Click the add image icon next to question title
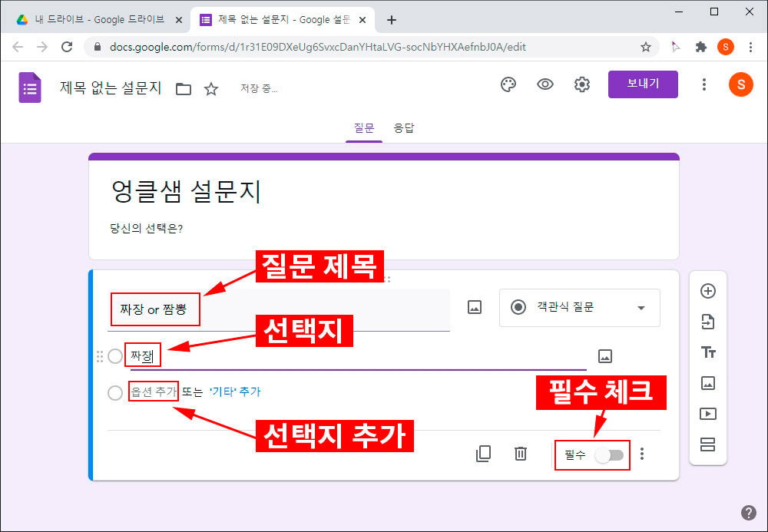 (x=474, y=306)
